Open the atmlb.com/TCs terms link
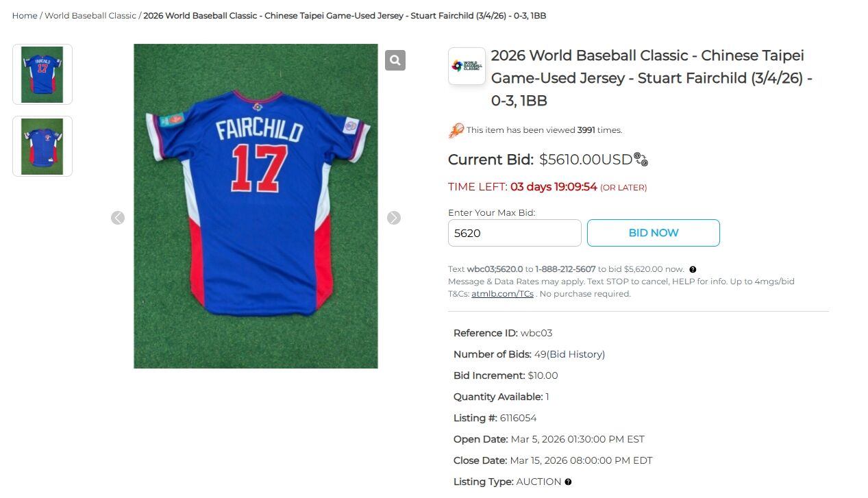The image size is (868, 498). coord(502,294)
